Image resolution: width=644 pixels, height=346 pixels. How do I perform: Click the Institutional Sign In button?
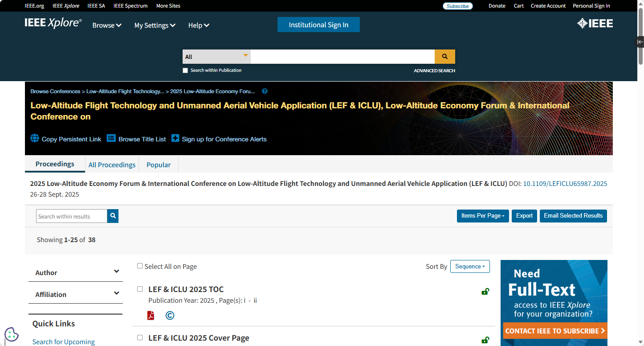click(x=318, y=25)
